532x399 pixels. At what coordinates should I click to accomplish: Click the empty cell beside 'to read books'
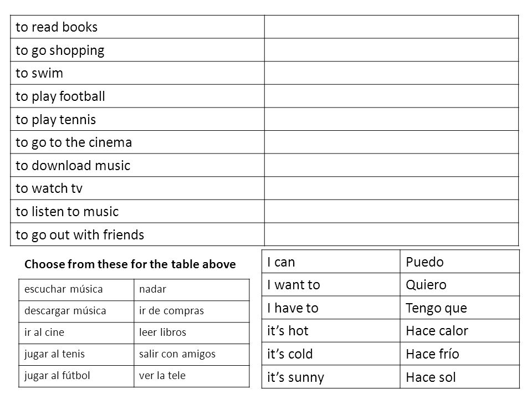[x=392, y=27]
